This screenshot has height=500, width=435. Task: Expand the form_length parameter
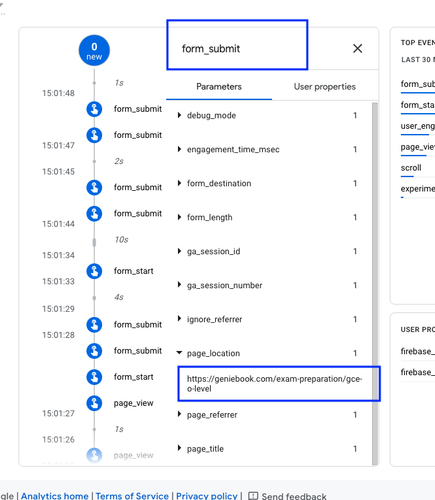pos(179,217)
